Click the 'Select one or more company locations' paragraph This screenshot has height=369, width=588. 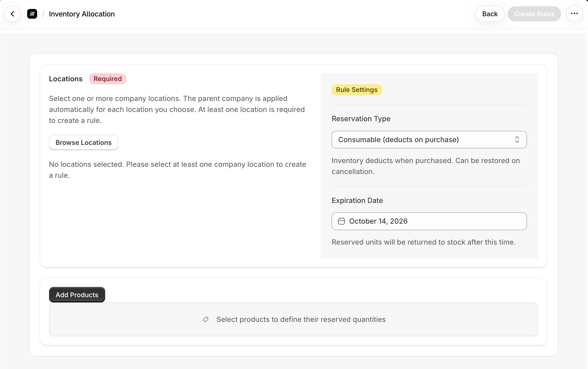coord(177,109)
